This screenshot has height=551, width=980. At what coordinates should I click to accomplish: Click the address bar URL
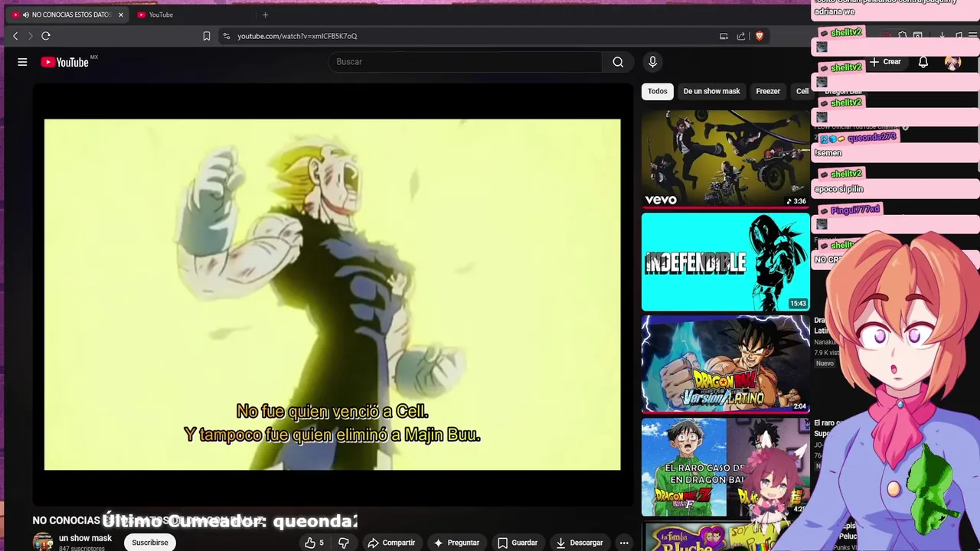pyautogui.click(x=297, y=36)
